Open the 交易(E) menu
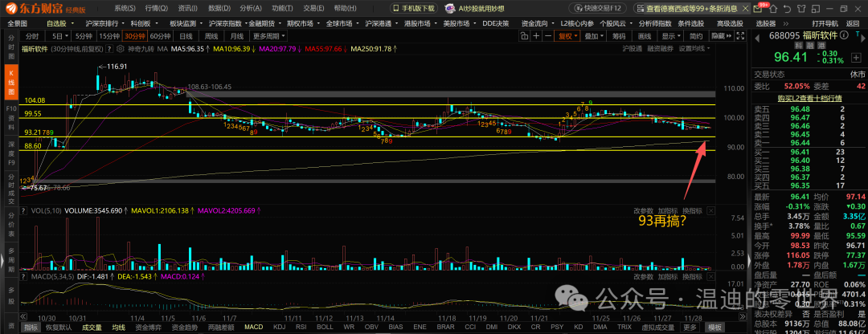Screen dimensions: 868x334 [314, 8]
